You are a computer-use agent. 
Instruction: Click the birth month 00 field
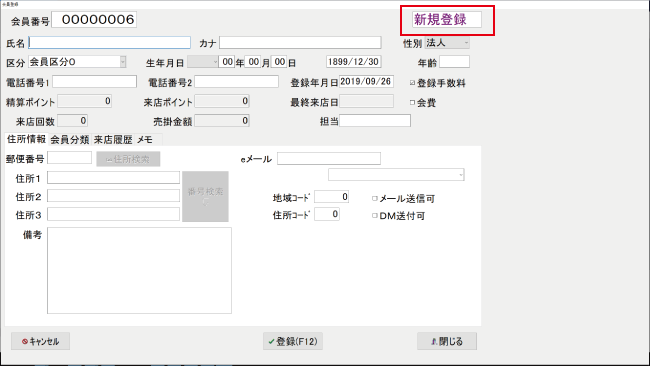tap(252, 62)
